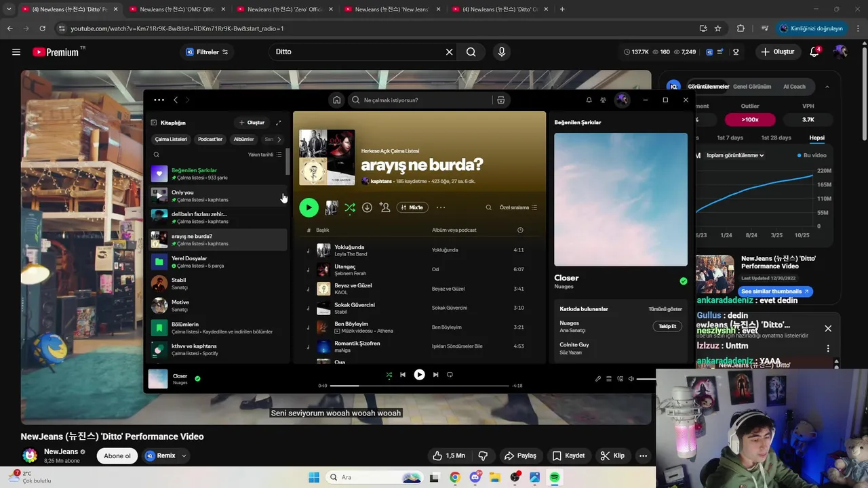Download the playlist in Spotify

click(x=367, y=207)
